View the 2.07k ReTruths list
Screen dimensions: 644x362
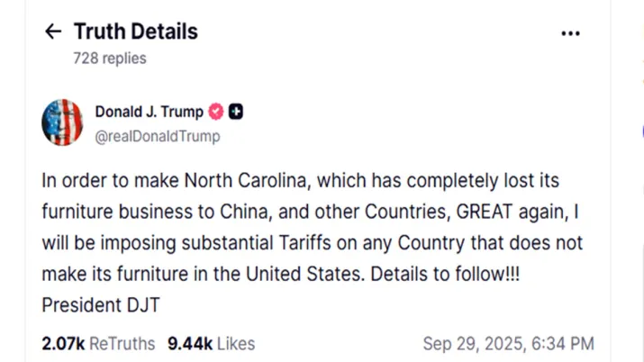pyautogui.click(x=98, y=343)
